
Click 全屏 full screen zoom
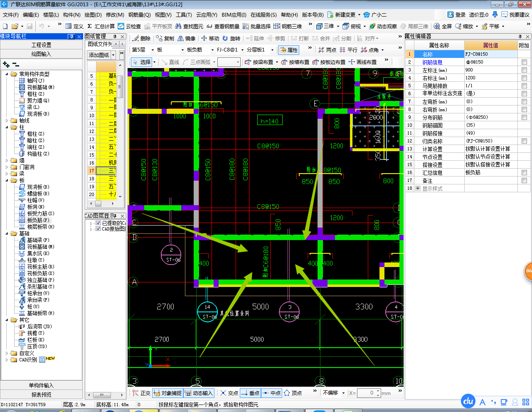click(443, 26)
